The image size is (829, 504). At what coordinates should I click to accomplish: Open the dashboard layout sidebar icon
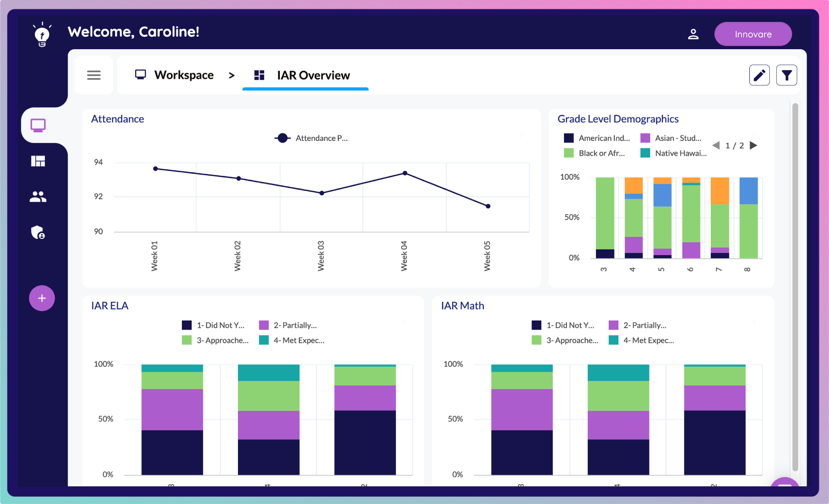pos(38,161)
